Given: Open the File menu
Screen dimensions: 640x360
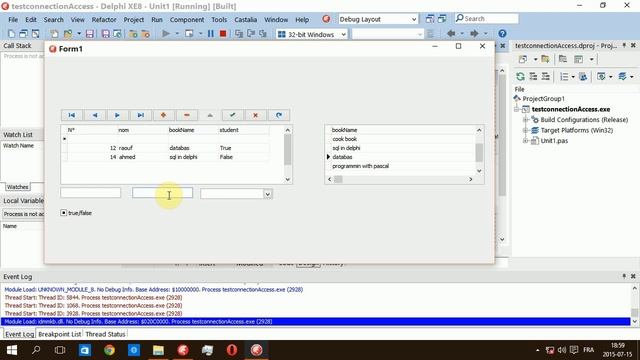Looking at the screenshot, I should (13, 20).
